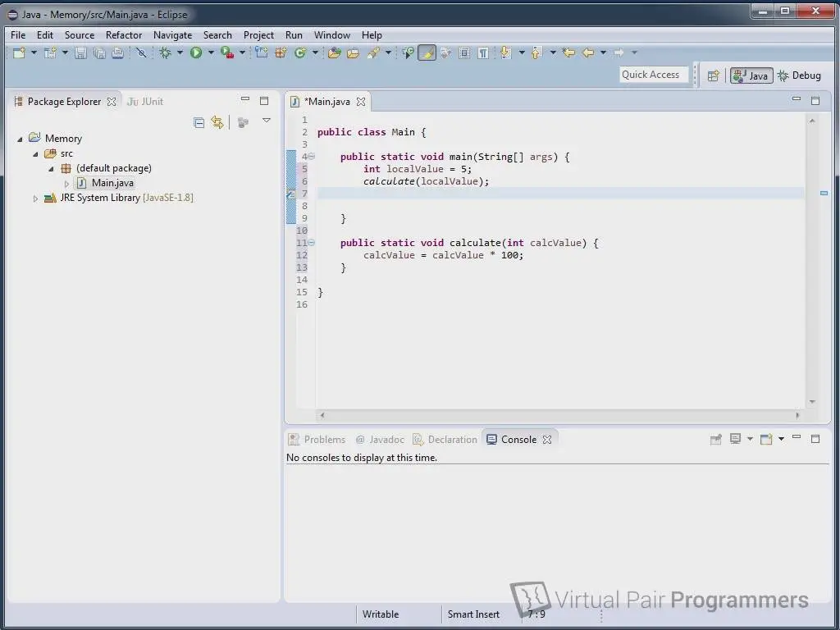
Task: Click the green Run button icon
Action: [x=196, y=52]
